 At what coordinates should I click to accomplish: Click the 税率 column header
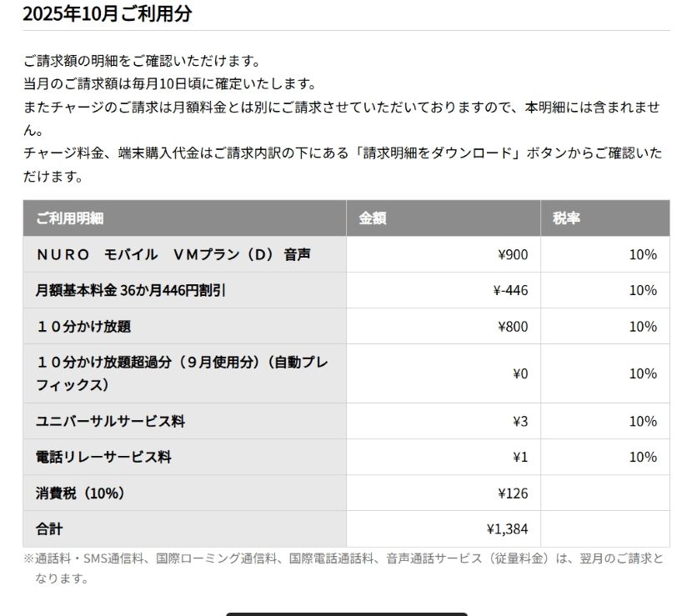tap(566, 218)
